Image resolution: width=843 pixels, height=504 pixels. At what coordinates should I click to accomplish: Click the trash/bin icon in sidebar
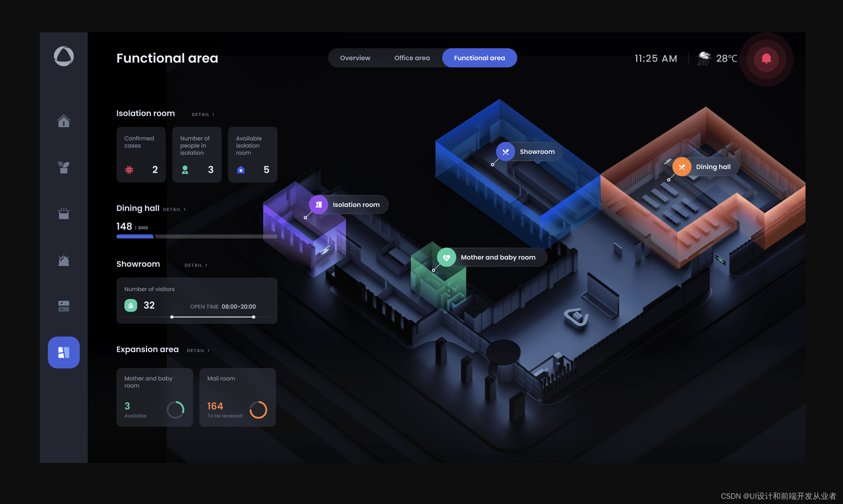click(x=63, y=214)
